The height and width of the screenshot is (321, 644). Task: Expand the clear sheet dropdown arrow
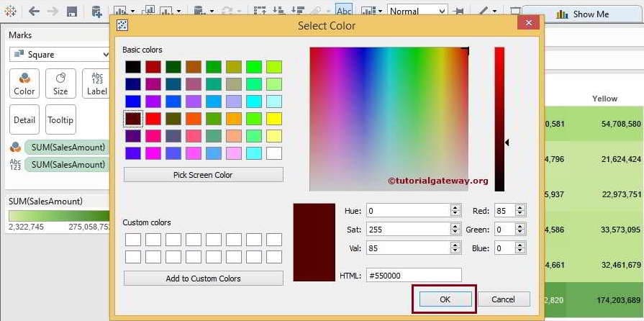tap(178, 12)
